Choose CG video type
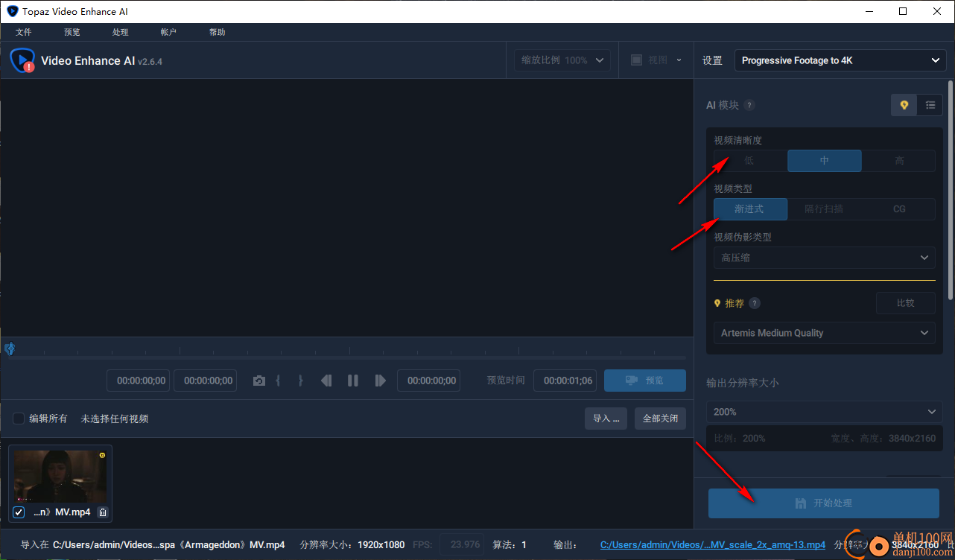The image size is (955, 560). pos(899,209)
